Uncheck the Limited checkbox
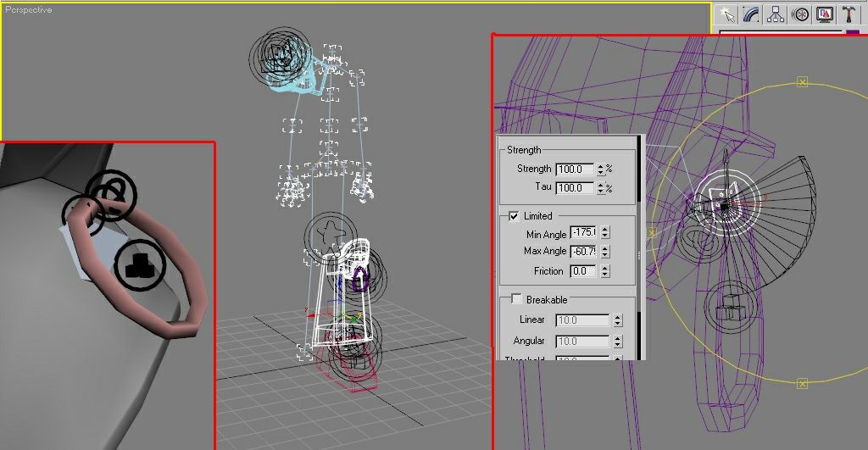This screenshot has height=450, width=868. 514,216
